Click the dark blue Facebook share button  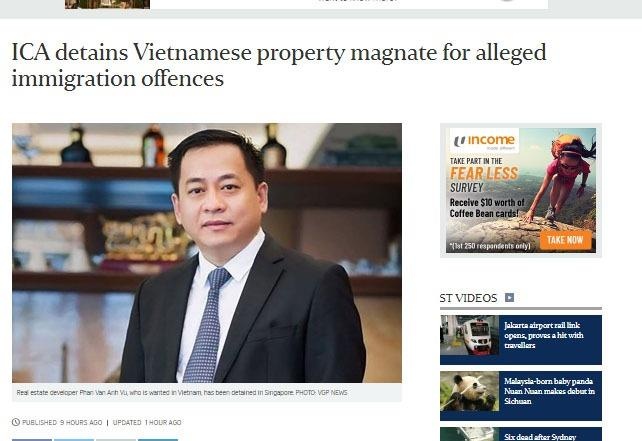pos(32,440)
